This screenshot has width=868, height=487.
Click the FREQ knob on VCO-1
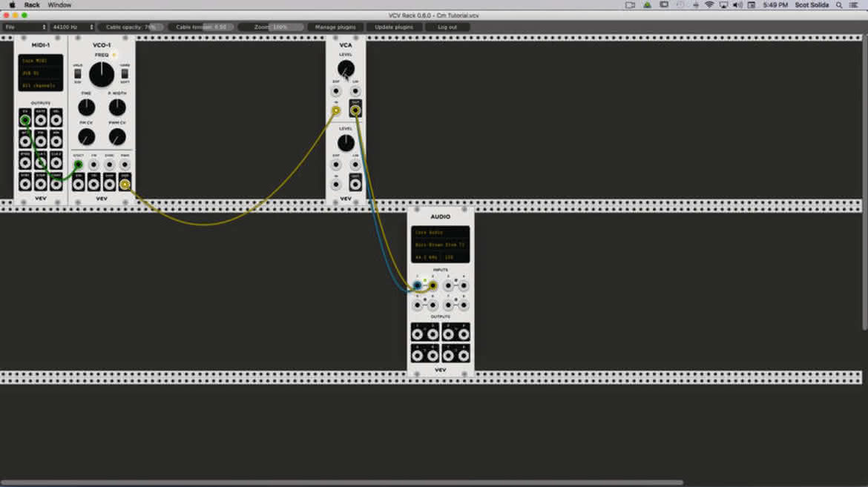[102, 75]
